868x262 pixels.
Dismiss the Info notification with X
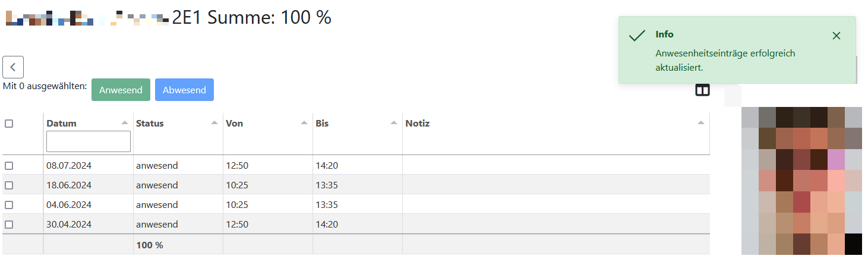coord(837,36)
